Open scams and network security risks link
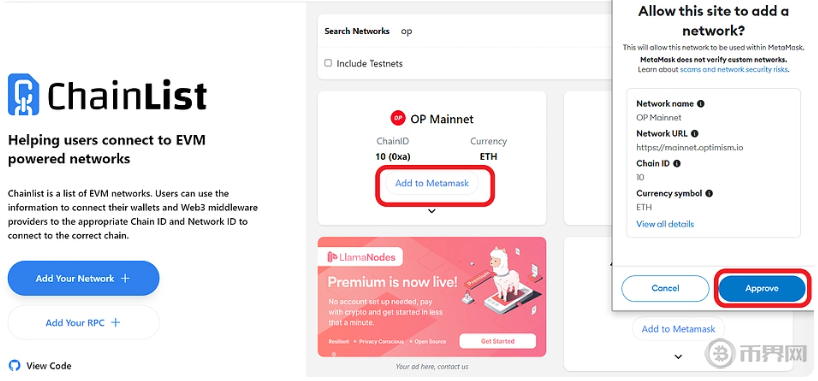This screenshot has width=818, height=381. (734, 69)
